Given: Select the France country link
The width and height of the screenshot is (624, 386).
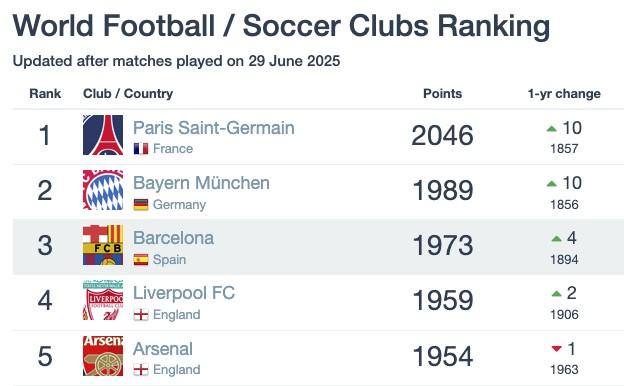Looking at the screenshot, I should pos(173,149).
